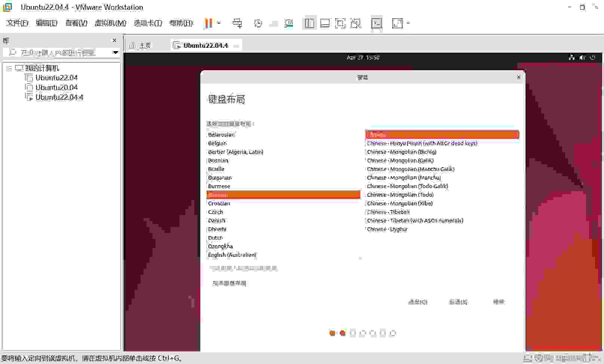The width and height of the screenshot is (604, 364).
Task: Enter full screen mode
Action: 340,23
